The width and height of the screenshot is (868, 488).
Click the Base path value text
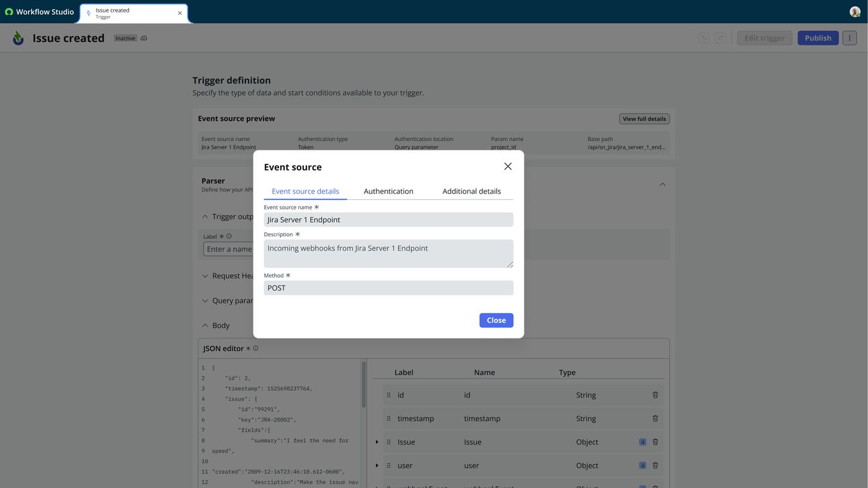click(627, 147)
